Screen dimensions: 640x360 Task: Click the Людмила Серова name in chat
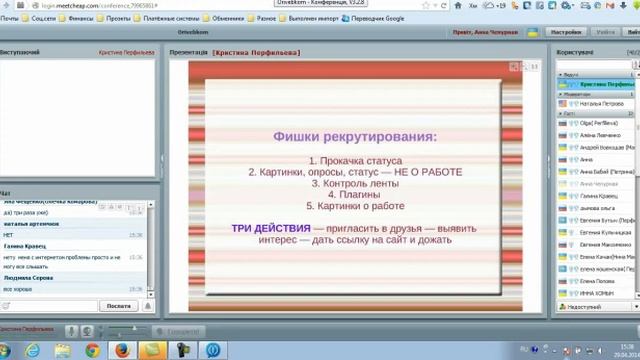point(29,278)
